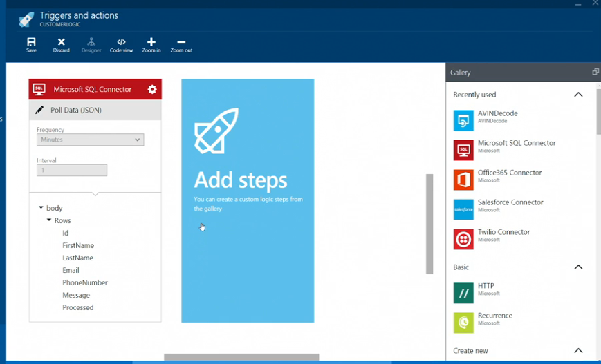Zoom out of the canvas
The image size is (601, 364).
coord(181,45)
